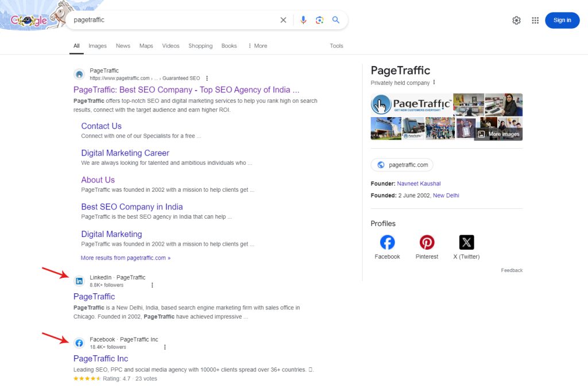Open Google Lens image search
This screenshot has width=588, height=392.
coord(319,20)
